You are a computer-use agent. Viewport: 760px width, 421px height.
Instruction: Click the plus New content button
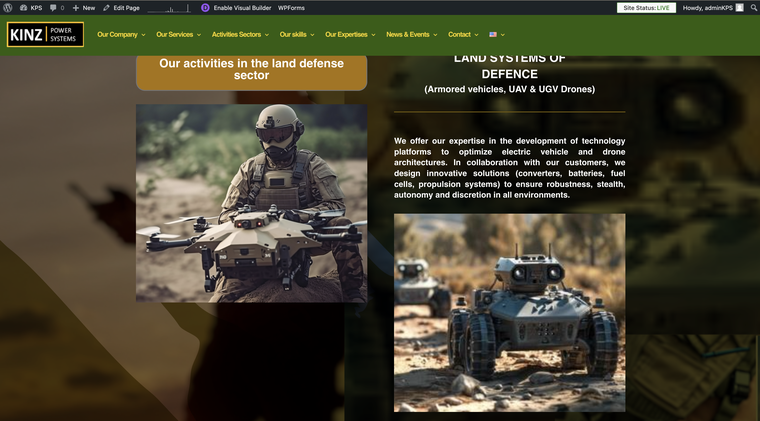pos(84,8)
